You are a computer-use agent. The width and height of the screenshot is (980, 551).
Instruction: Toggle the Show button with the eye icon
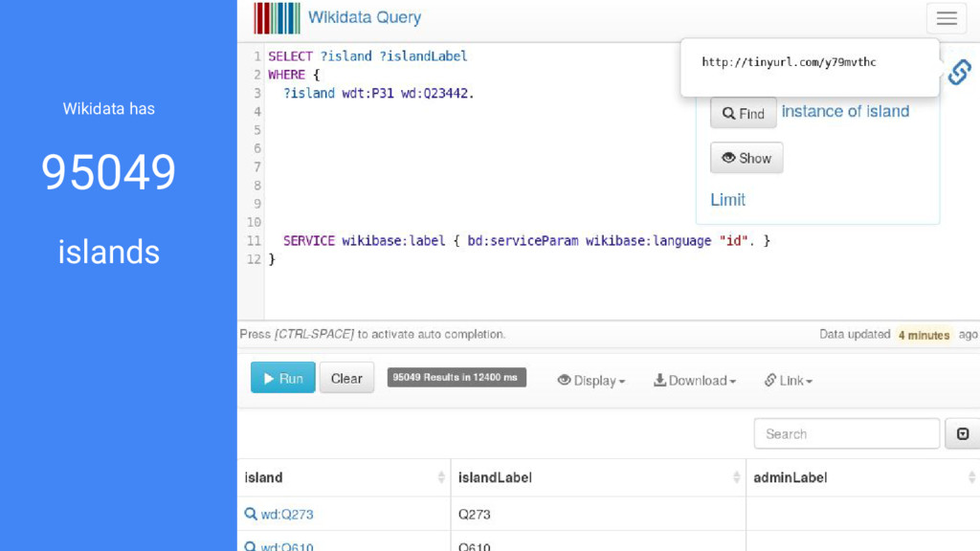(746, 158)
